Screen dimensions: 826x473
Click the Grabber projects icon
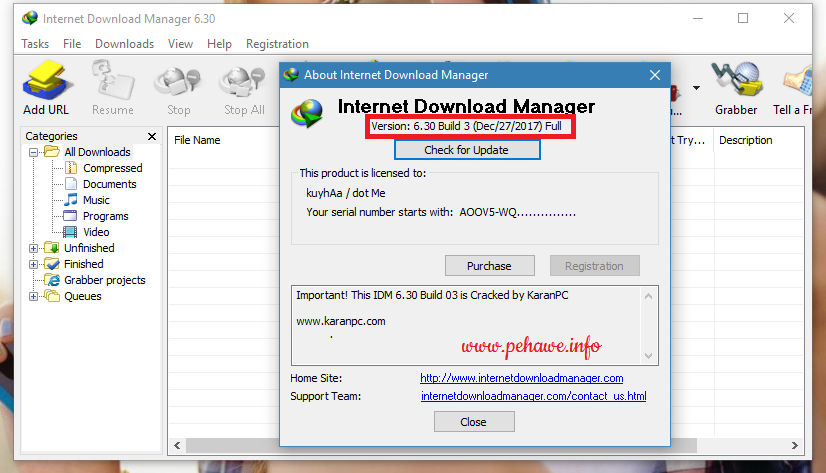[x=52, y=280]
